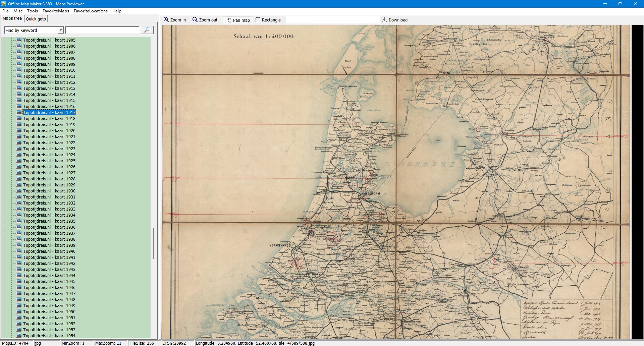This screenshot has height=346, width=644.
Task: Select Topotijdreis.nl - kaart 1918 in tree
Action: [49, 118]
